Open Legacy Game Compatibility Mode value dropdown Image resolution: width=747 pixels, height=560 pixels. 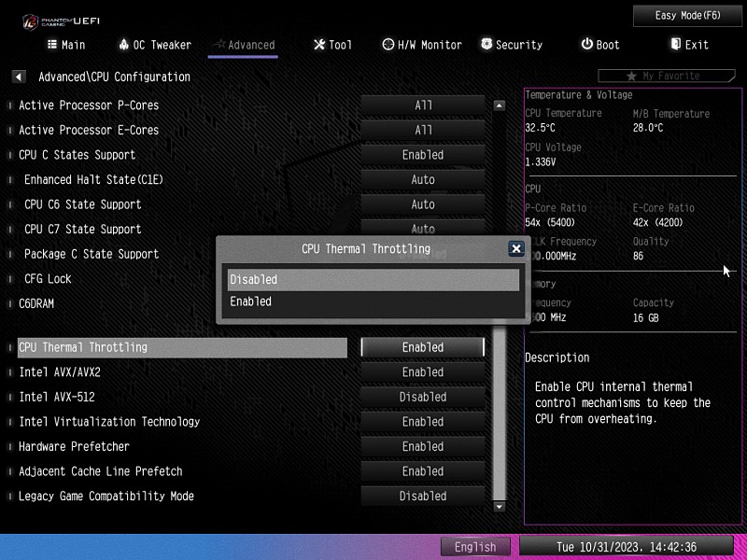click(x=422, y=497)
